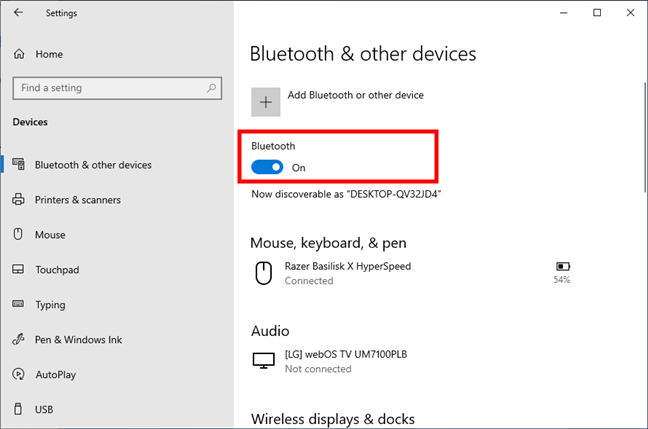Image resolution: width=648 pixels, height=429 pixels.
Task: Click the battery level icon
Action: pyautogui.click(x=562, y=267)
